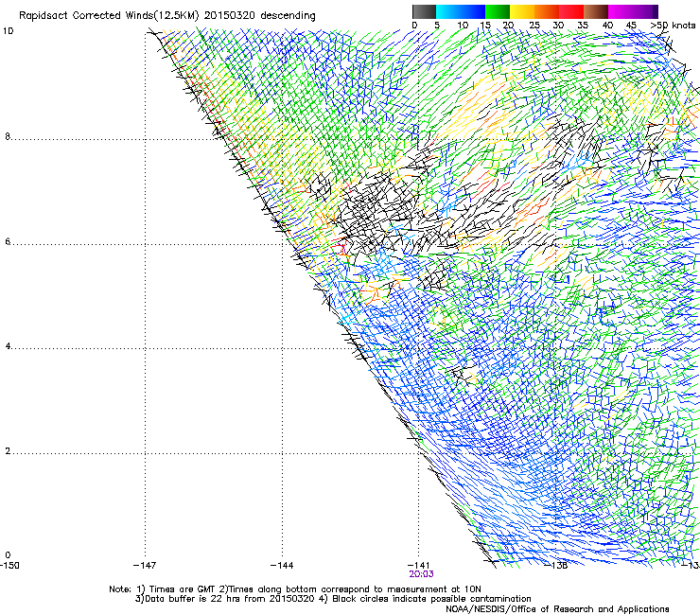Image resolution: width=700 pixels, height=615 pixels.
Task: Click the latitude label '8'
Action: coord(8,136)
